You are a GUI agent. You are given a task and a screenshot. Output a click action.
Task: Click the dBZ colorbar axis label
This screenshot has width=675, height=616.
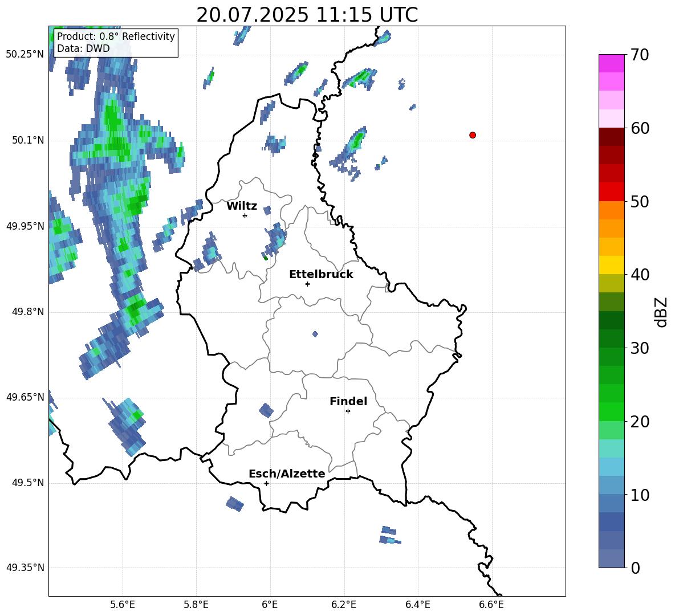tap(660, 312)
